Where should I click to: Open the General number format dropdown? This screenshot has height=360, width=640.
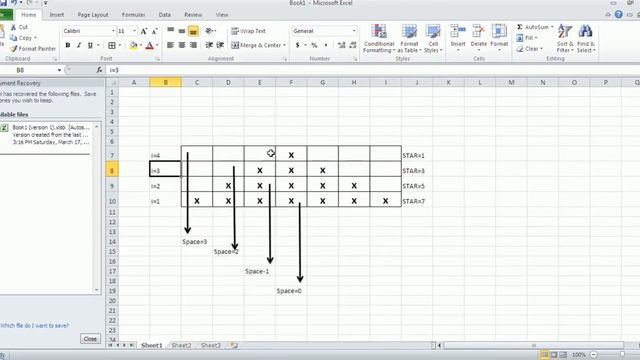[x=354, y=31]
